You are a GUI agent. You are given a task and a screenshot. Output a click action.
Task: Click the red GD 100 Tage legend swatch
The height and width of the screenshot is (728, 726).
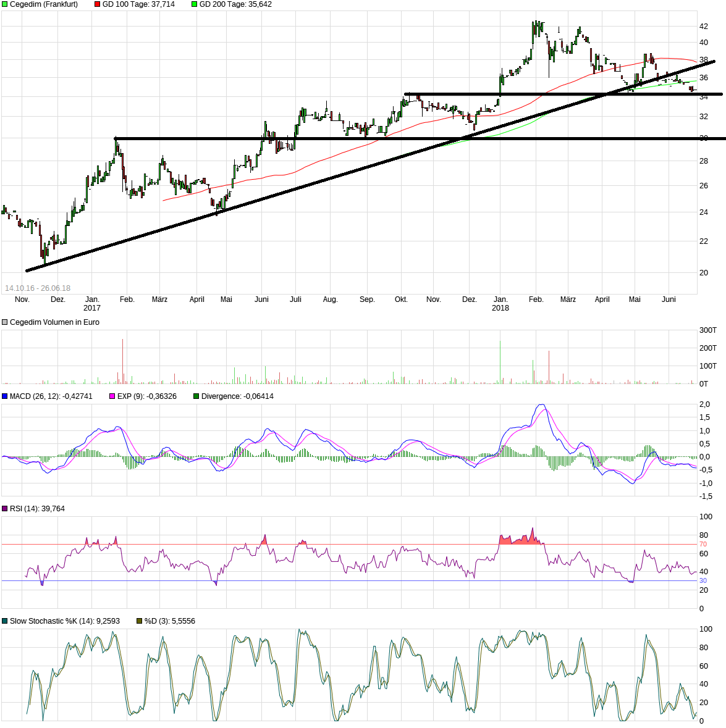(97, 4)
